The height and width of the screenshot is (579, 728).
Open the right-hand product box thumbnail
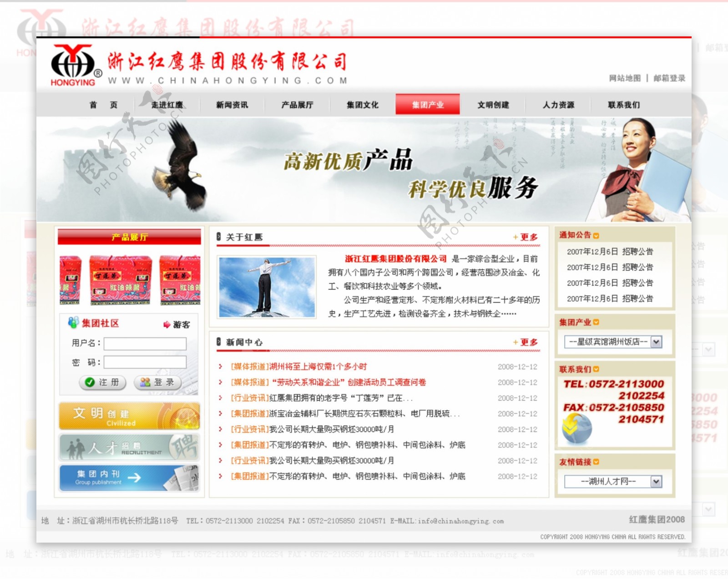pos(180,279)
